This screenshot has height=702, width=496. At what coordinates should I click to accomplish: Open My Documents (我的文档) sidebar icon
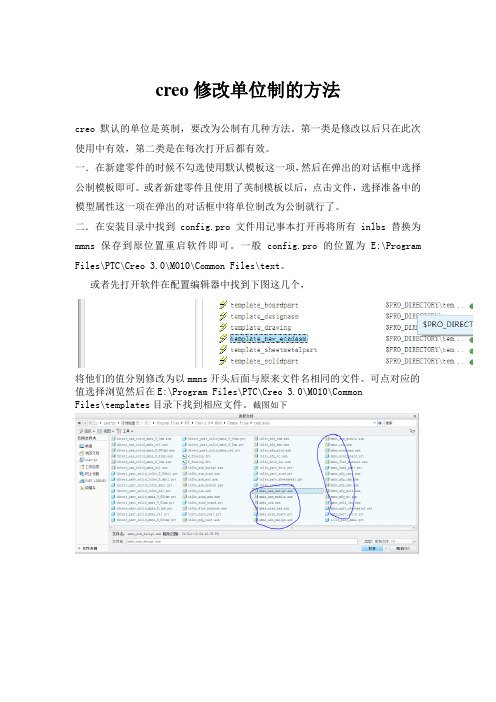tap(89, 453)
